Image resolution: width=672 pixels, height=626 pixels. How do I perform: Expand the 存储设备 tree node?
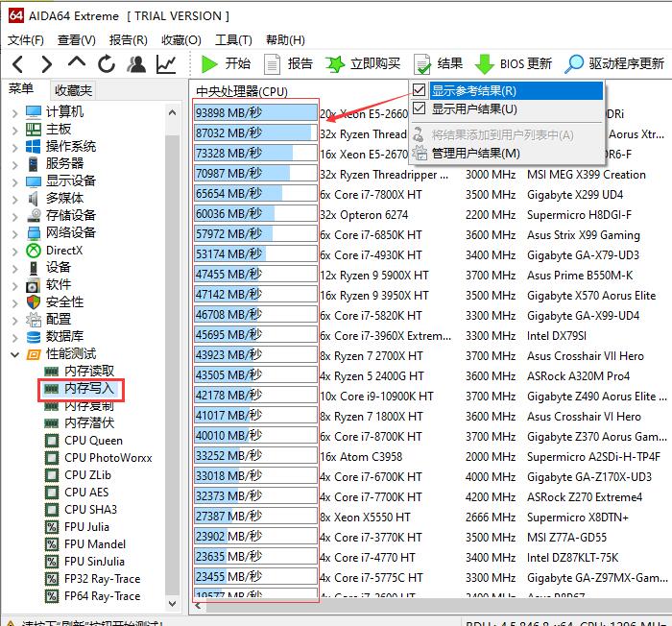click(14, 215)
